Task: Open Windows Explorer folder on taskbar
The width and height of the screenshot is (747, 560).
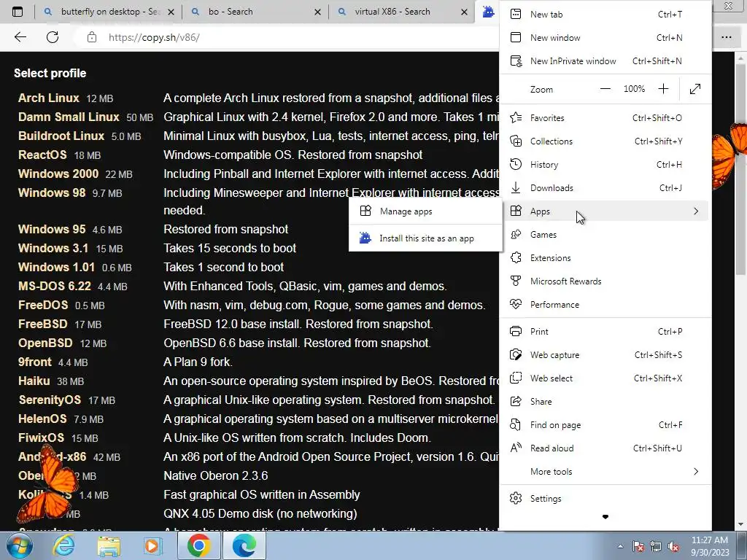Action: tap(109, 545)
